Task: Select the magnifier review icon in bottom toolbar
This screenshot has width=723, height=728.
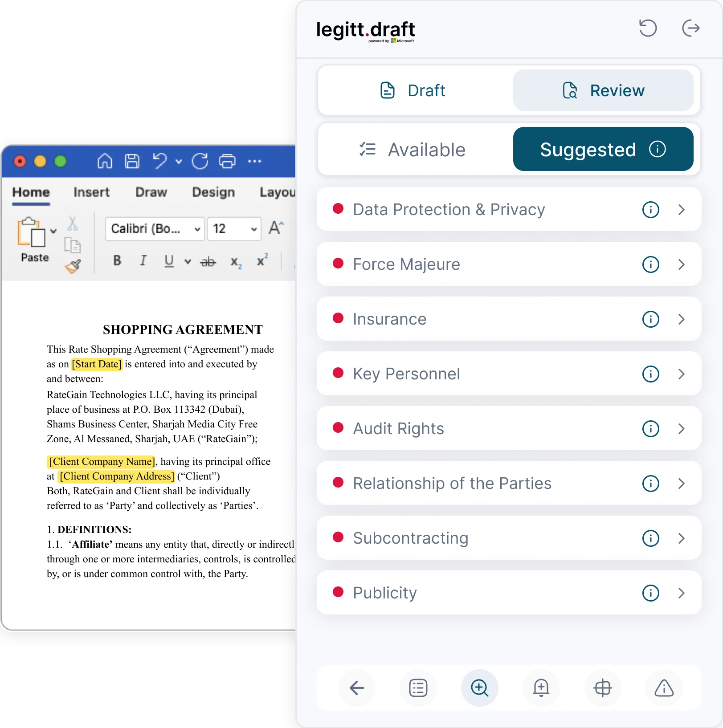Action: coord(479,688)
